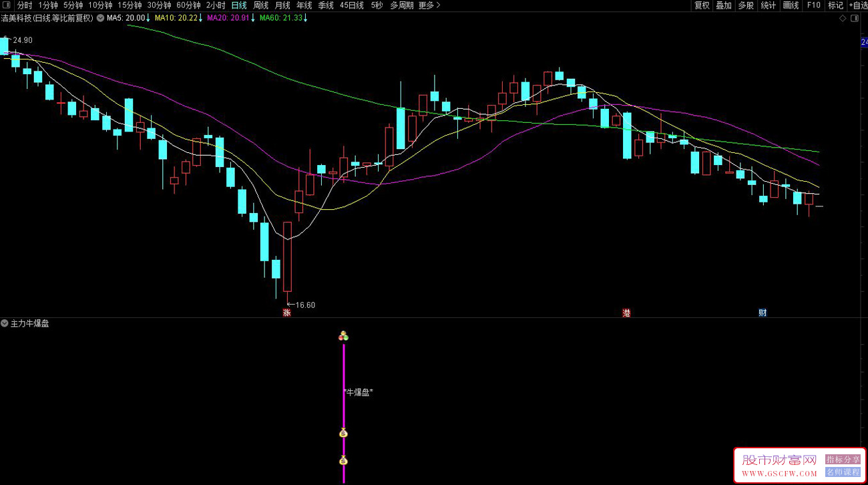Open the 统计 statistics button
The width and height of the screenshot is (868, 485).
click(769, 5)
